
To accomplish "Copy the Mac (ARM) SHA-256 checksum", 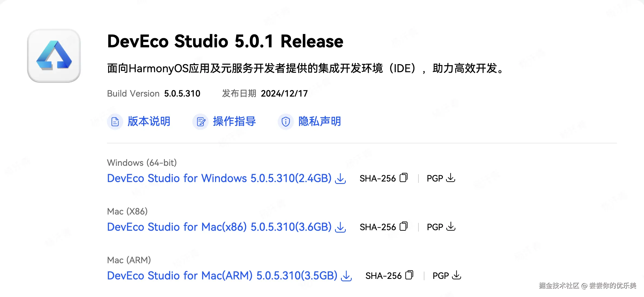I will tap(409, 275).
